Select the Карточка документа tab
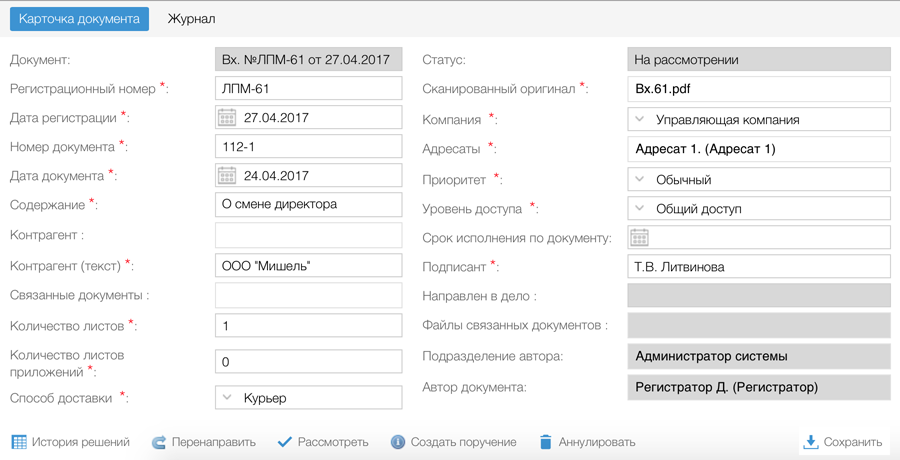Image resolution: width=900 pixels, height=460 pixels. (x=79, y=19)
